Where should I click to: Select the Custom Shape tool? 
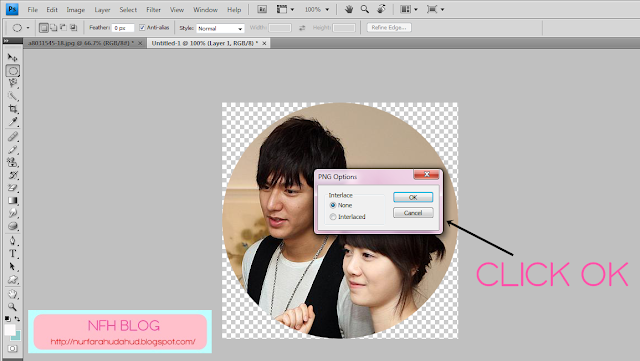[x=13, y=279]
